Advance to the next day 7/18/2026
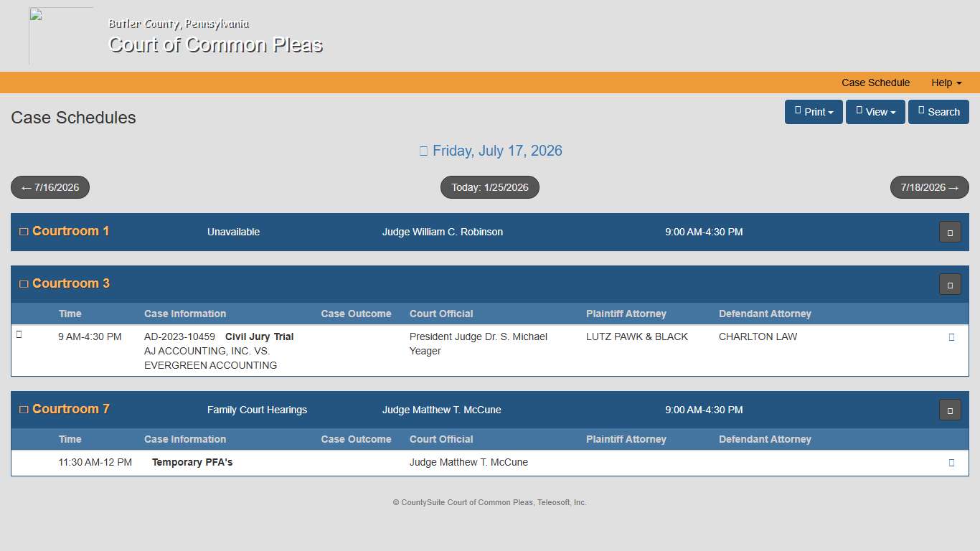The height and width of the screenshot is (551, 980). pos(929,187)
